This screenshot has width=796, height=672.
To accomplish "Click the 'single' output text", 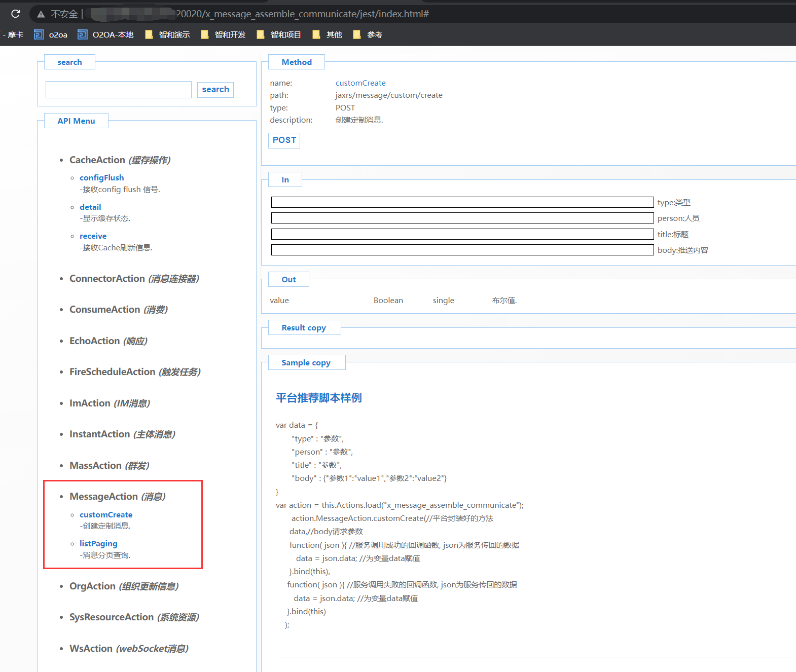I will [444, 301].
